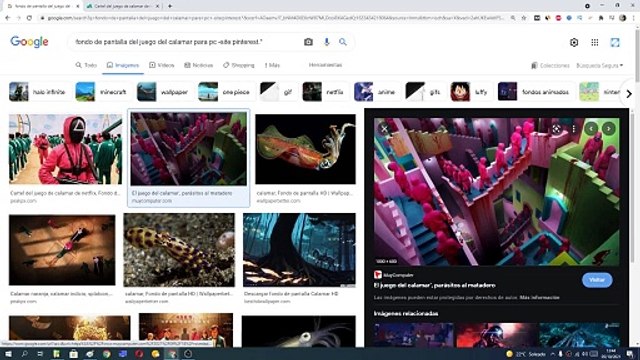Open visual search lens on preview

pyautogui.click(x=556, y=129)
